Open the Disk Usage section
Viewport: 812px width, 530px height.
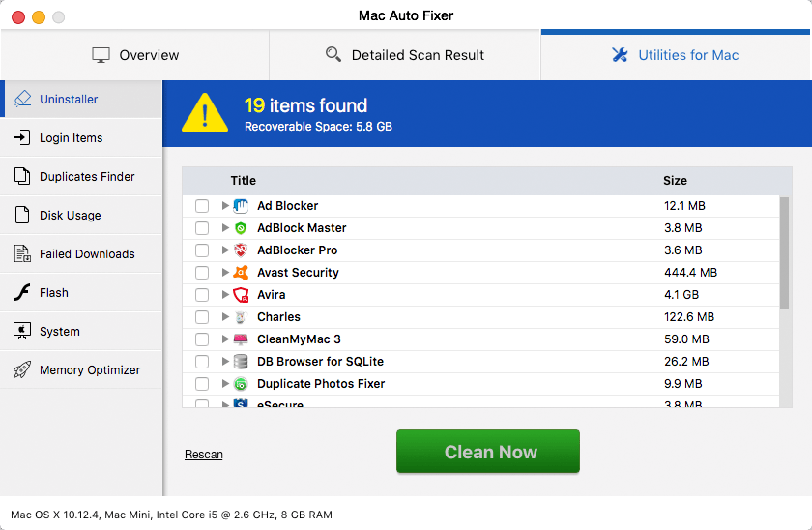tap(81, 215)
